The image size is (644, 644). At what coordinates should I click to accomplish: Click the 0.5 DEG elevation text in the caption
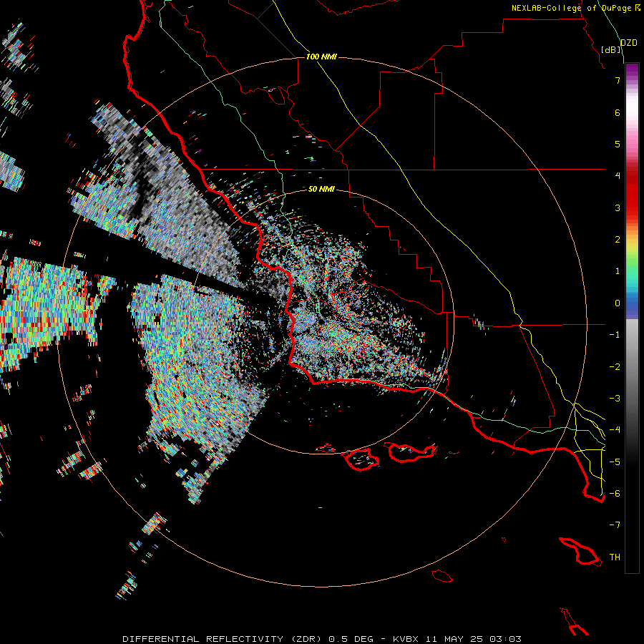(x=351, y=639)
